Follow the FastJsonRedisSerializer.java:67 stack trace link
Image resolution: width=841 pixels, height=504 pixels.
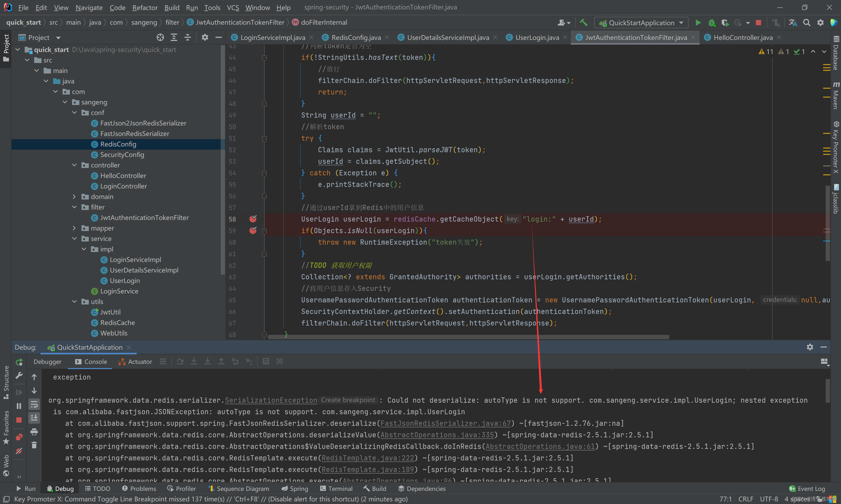pos(446,423)
